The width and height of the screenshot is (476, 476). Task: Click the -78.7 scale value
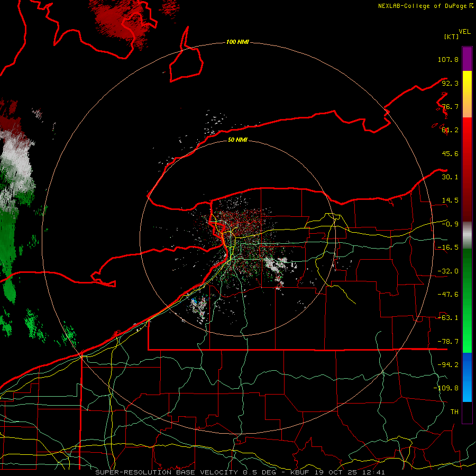pyautogui.click(x=448, y=341)
